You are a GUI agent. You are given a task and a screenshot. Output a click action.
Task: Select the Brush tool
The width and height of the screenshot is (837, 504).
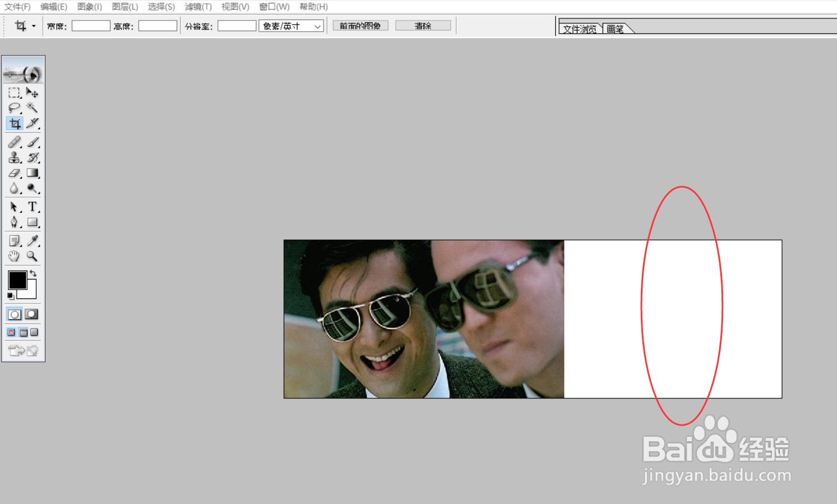[x=32, y=142]
